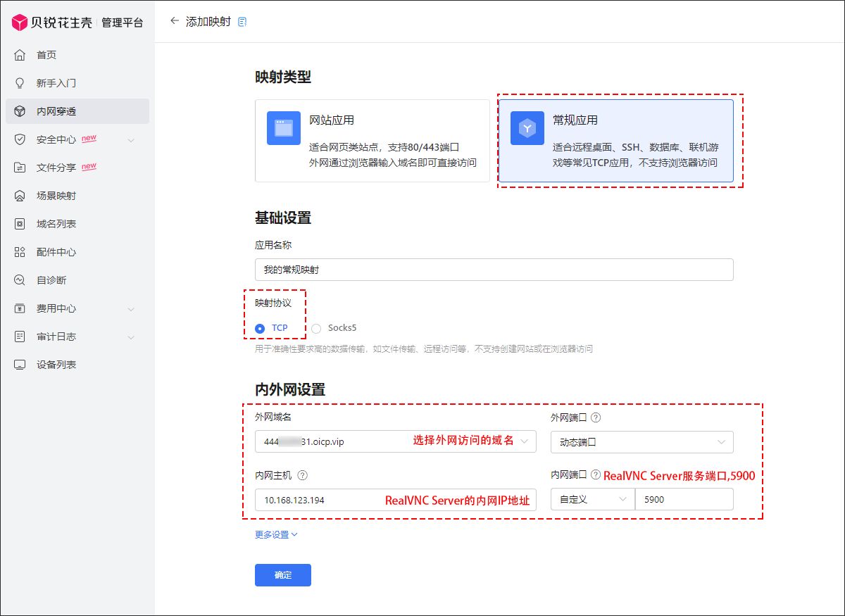Image resolution: width=845 pixels, height=616 pixels.
Task: Click the hexagon icon for 常规应用
Action: tap(527, 128)
